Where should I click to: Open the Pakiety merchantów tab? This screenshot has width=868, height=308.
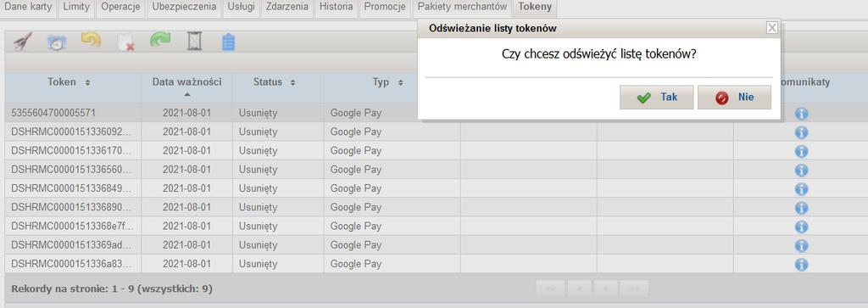tap(462, 7)
